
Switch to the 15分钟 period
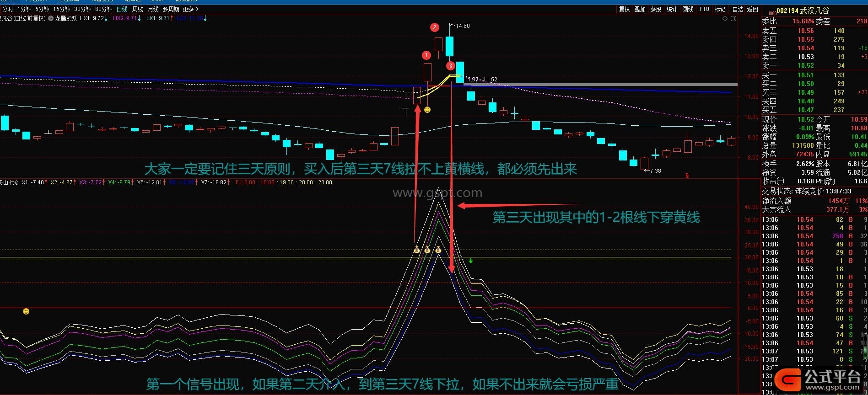coord(61,9)
